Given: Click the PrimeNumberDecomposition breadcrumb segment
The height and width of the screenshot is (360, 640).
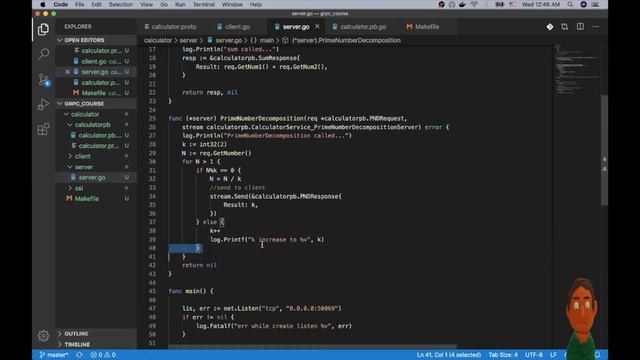Looking at the screenshot, I should [x=342, y=40].
